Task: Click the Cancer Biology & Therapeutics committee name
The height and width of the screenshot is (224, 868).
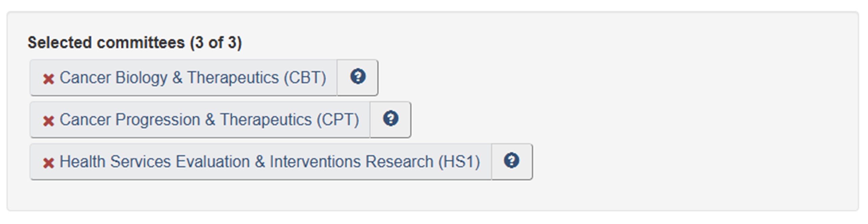Action: tap(193, 78)
